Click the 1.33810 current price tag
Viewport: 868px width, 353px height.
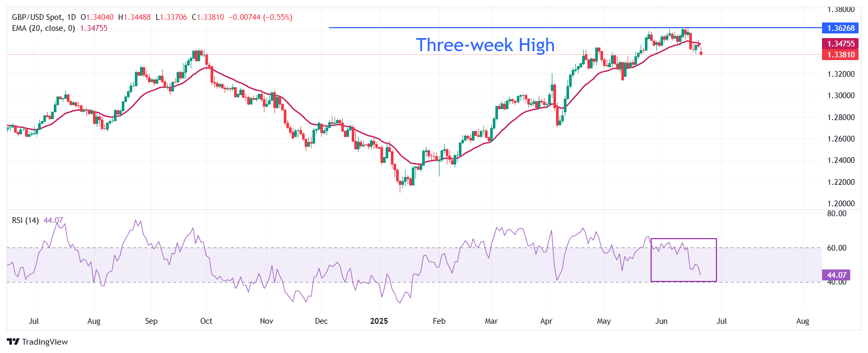841,54
